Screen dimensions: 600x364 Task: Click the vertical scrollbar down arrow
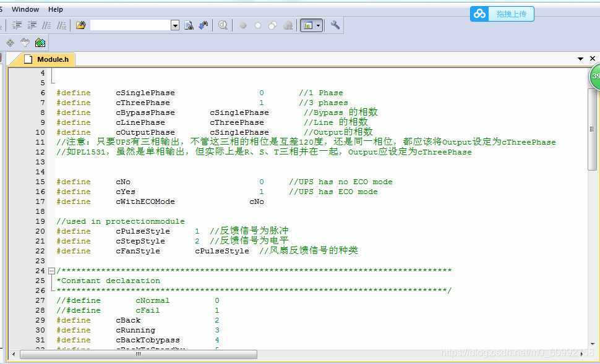pyautogui.click(x=593, y=344)
